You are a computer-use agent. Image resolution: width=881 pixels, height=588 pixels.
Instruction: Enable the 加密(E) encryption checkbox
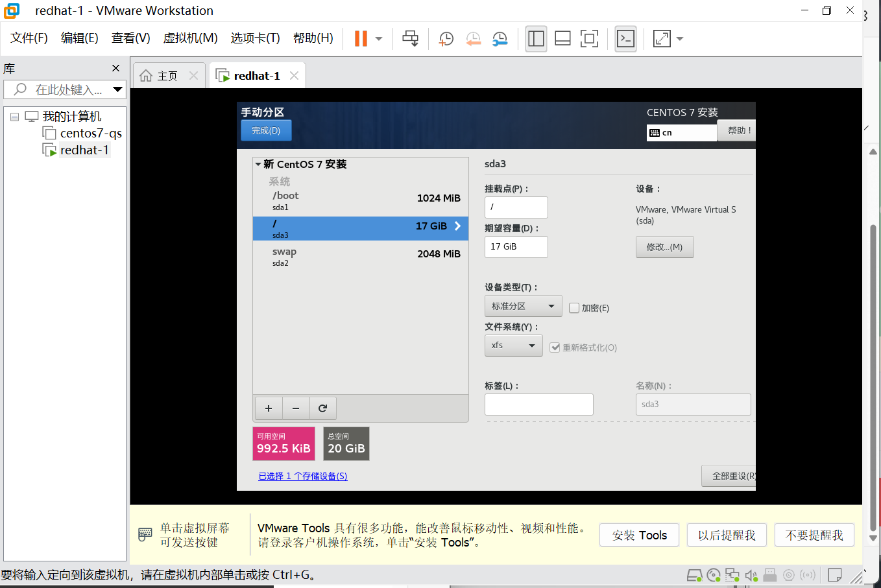(x=574, y=308)
